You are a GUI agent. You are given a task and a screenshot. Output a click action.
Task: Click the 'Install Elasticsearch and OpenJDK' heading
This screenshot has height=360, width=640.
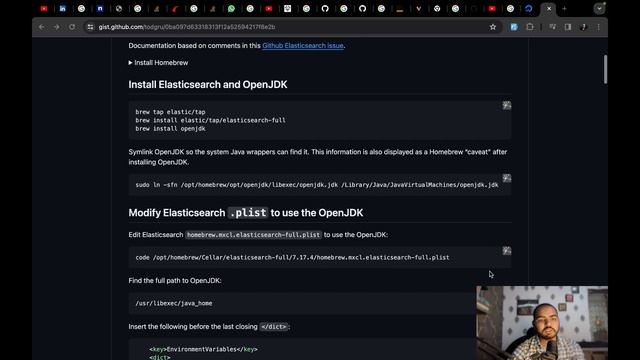pos(208,84)
